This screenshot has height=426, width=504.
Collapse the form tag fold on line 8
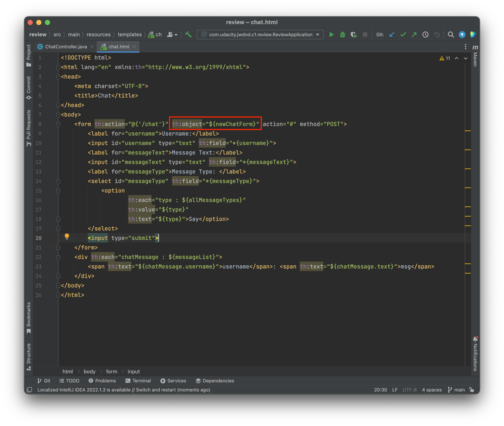tap(58, 124)
